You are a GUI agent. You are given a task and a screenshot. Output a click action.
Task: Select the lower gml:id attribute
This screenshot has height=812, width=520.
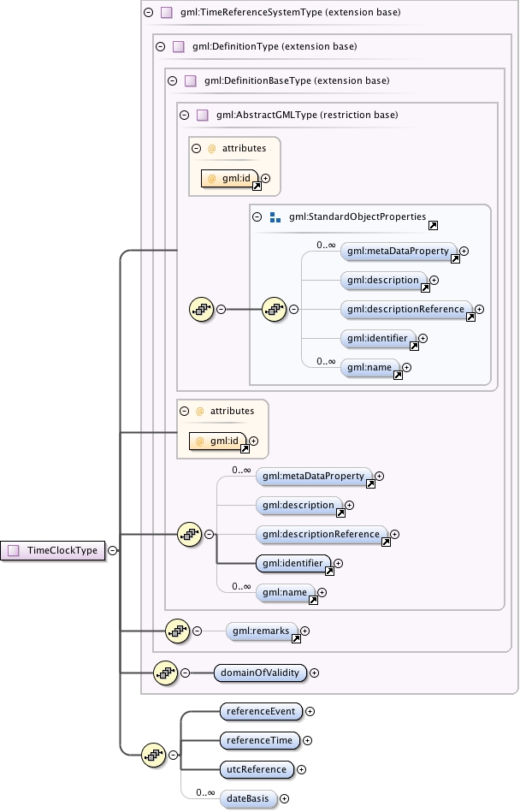[x=218, y=442]
